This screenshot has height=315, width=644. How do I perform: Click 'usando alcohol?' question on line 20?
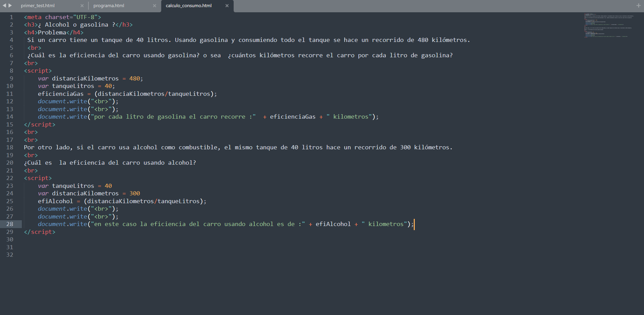point(170,163)
